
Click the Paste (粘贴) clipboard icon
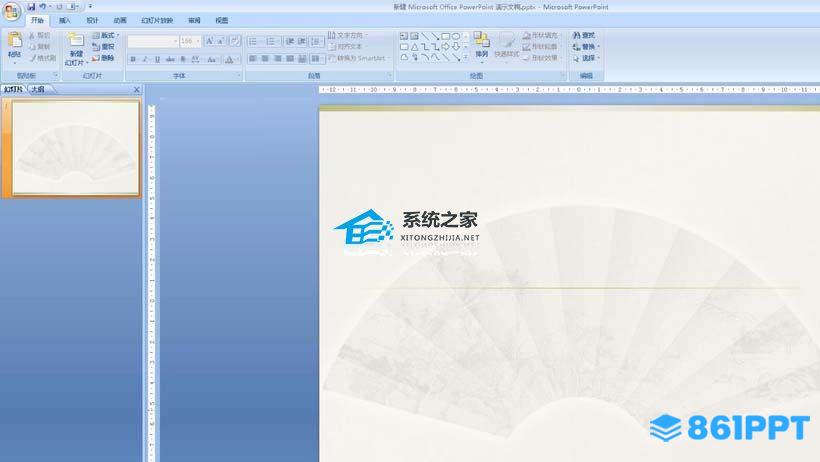pyautogui.click(x=15, y=40)
